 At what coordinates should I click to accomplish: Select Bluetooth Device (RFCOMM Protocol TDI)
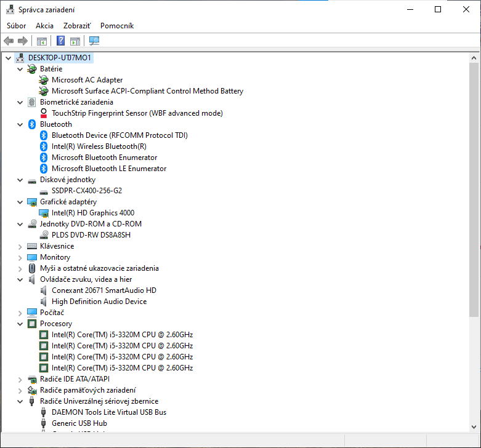pos(119,135)
